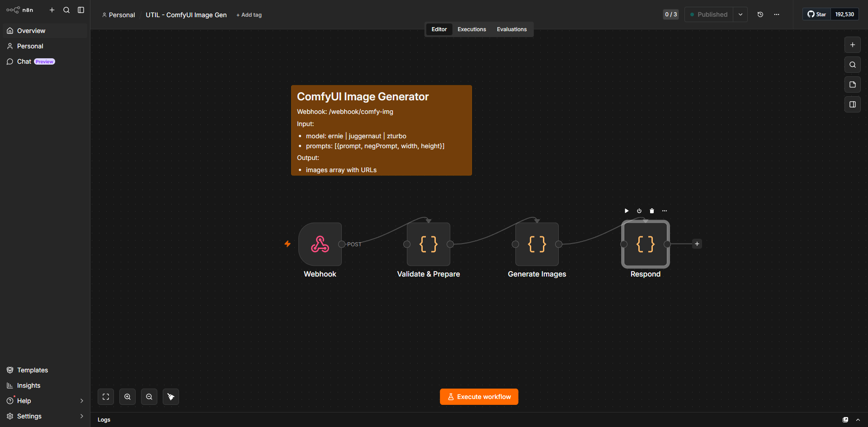868x427 pixels.
Task: Click the trigger lightning bolt icon
Action: [x=288, y=244]
